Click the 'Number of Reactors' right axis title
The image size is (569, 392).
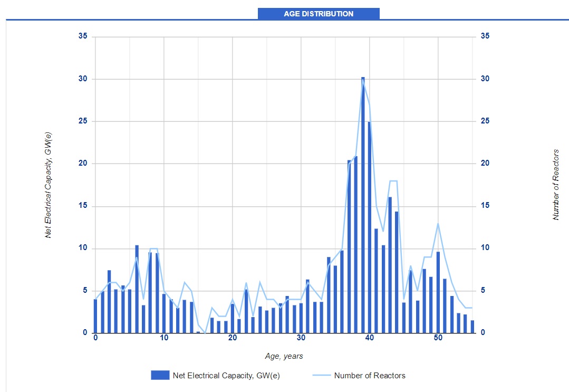click(555, 185)
